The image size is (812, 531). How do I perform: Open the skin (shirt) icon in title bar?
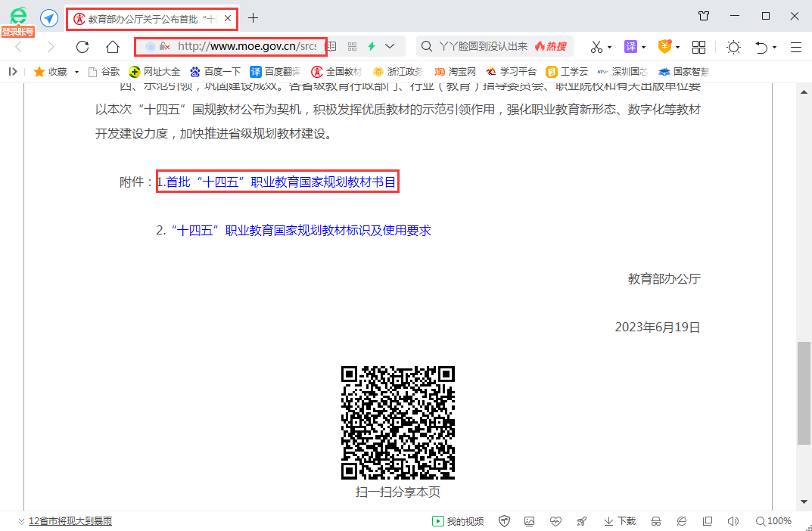(x=703, y=16)
